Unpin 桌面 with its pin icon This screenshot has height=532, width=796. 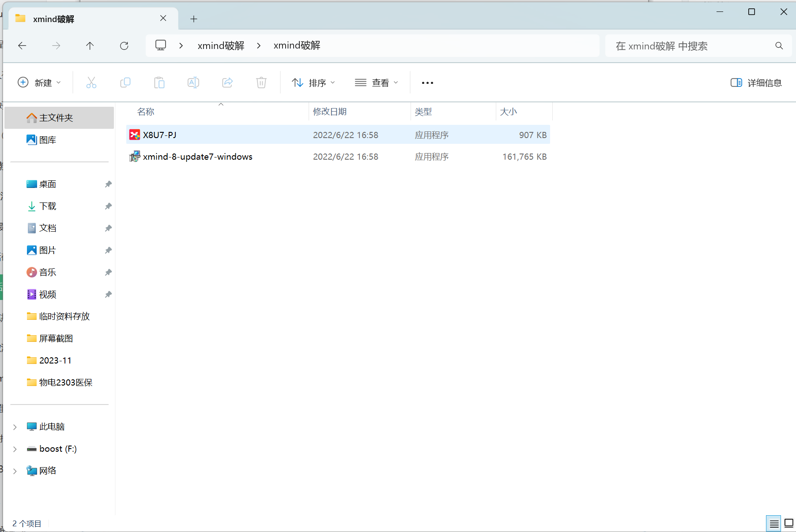click(108, 184)
